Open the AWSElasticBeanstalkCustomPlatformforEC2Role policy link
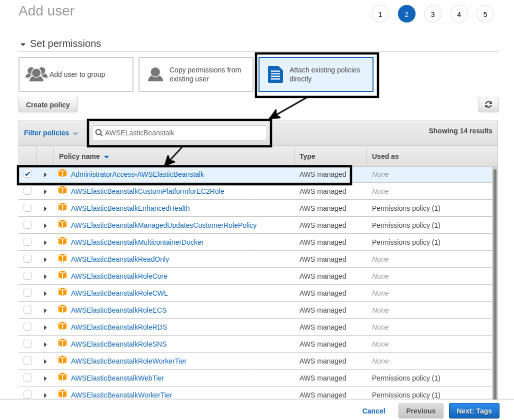The image size is (514, 420). pos(148,191)
